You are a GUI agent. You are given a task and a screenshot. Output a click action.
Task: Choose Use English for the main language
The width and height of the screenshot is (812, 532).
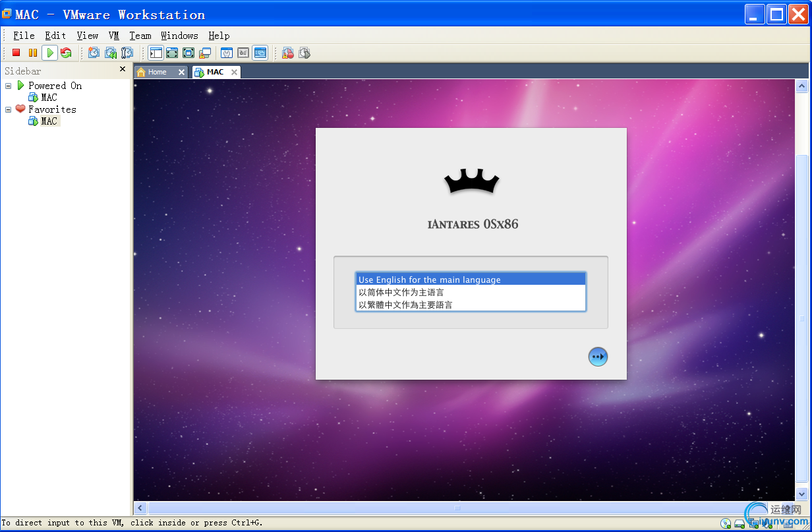click(471, 280)
